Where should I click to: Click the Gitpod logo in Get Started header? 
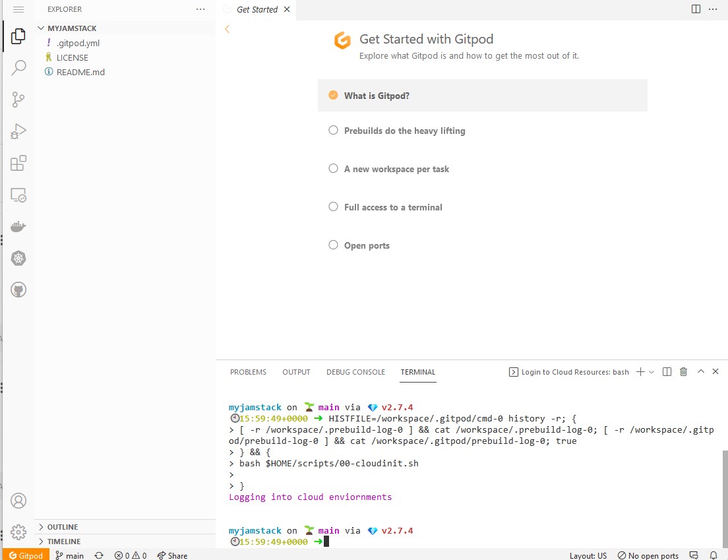tap(342, 41)
